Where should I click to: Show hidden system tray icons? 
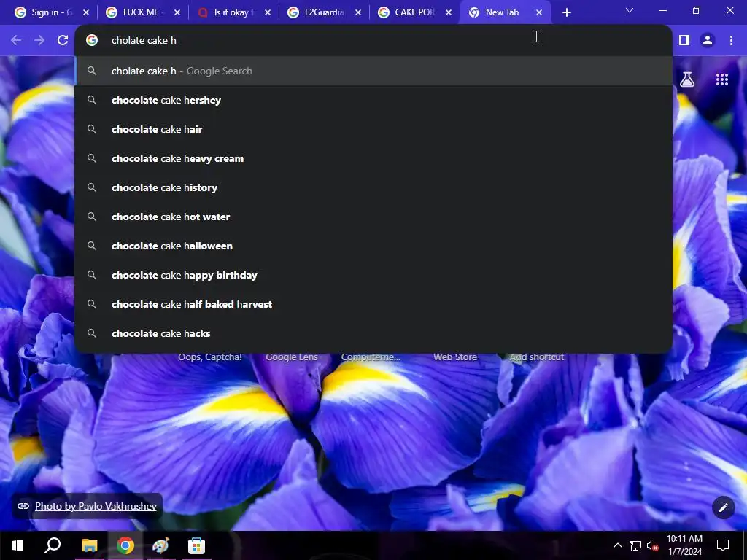click(x=617, y=545)
